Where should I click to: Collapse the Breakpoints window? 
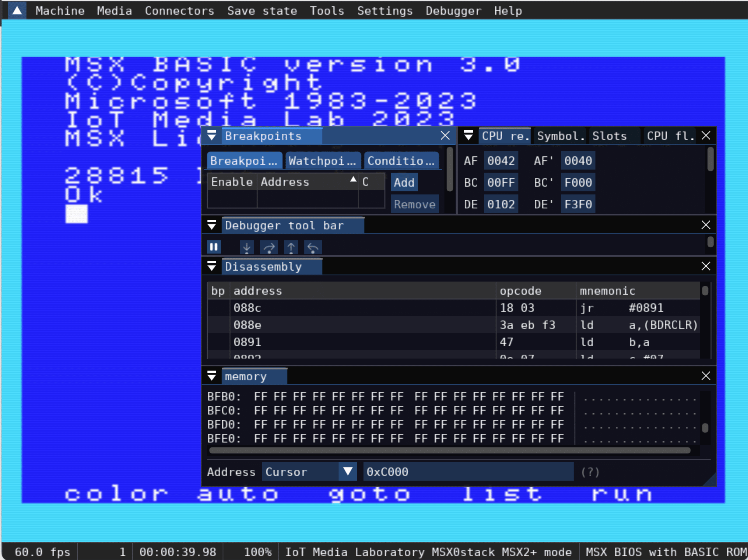(212, 136)
